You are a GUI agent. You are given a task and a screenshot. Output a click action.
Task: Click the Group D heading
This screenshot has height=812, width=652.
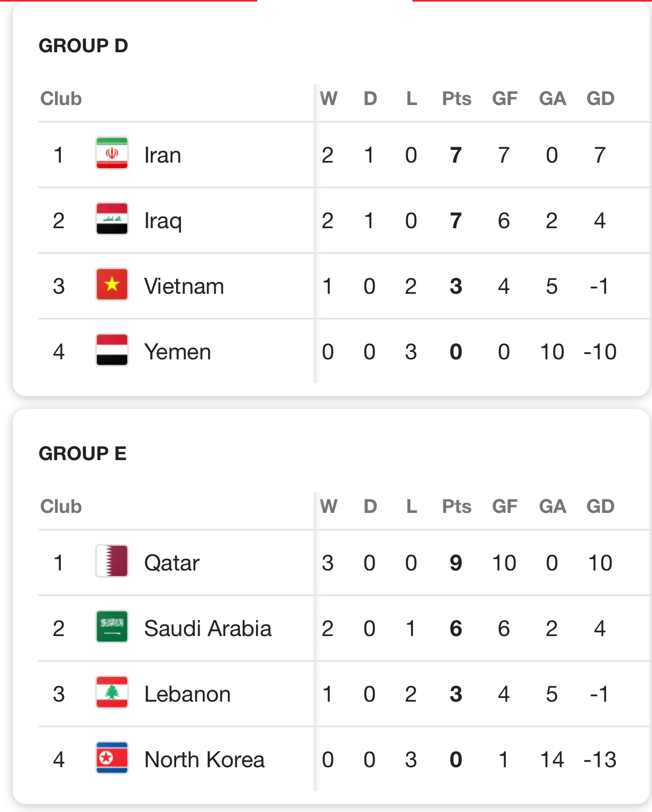pyautogui.click(x=83, y=46)
